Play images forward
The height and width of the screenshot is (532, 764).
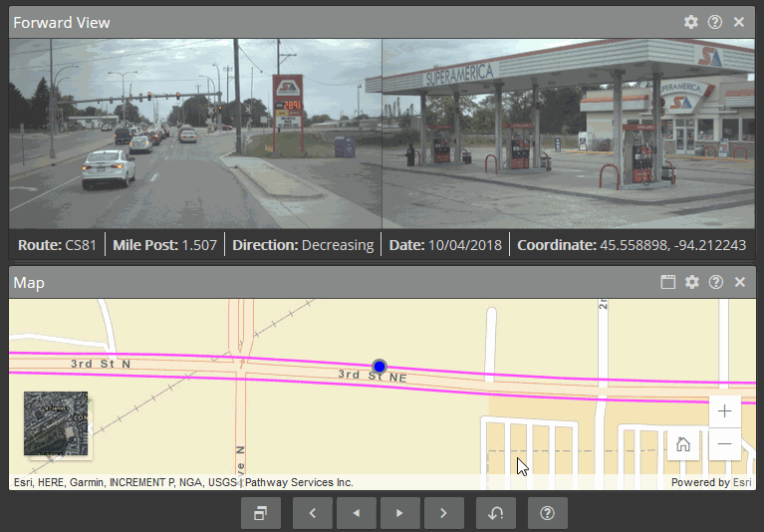coord(399,513)
